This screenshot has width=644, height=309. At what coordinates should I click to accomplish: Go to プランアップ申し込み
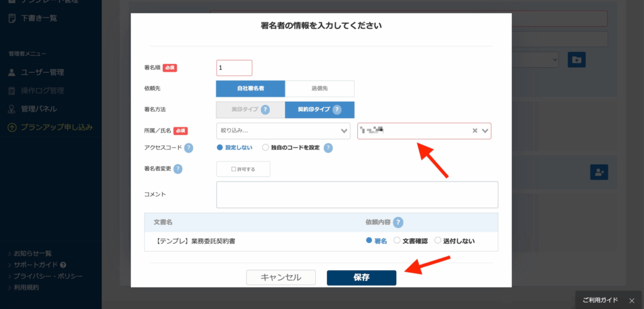click(x=57, y=127)
